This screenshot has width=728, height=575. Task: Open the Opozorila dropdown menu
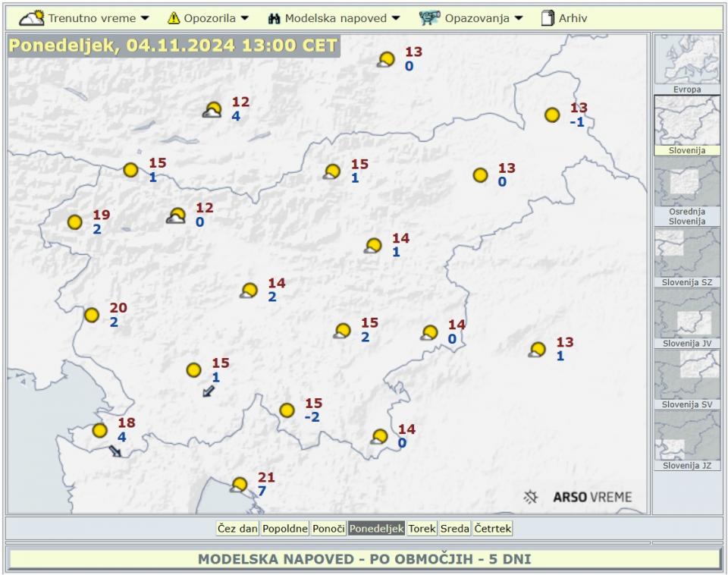(216, 17)
